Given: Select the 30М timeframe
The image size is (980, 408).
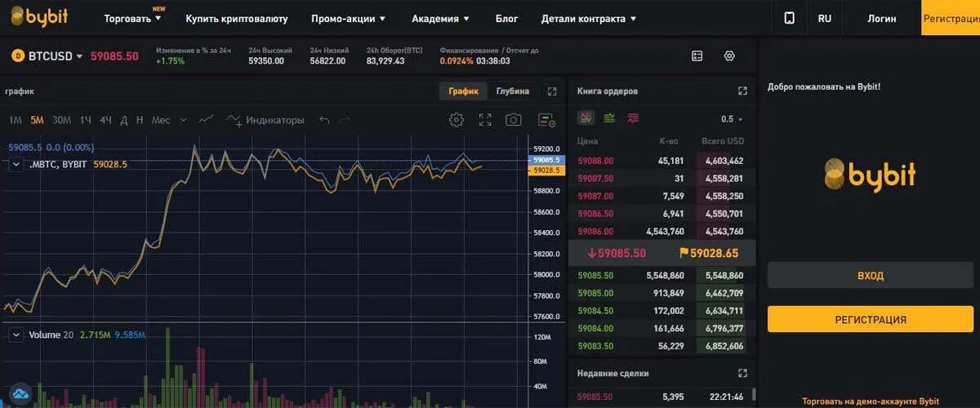Looking at the screenshot, I should (x=62, y=120).
